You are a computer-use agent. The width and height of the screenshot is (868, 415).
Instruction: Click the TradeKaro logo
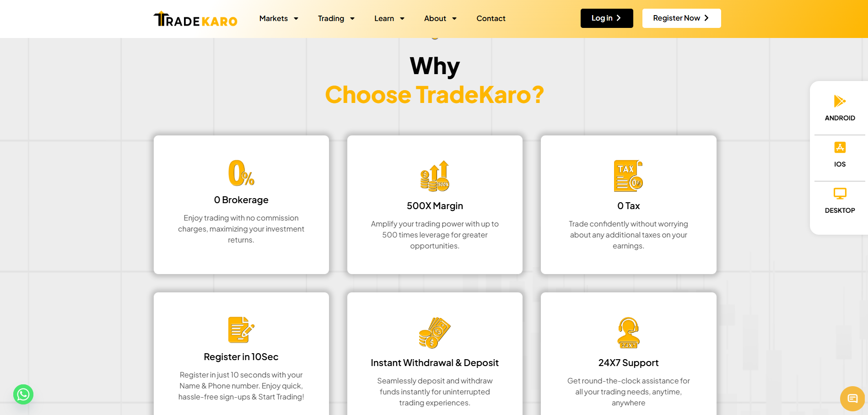tap(195, 19)
